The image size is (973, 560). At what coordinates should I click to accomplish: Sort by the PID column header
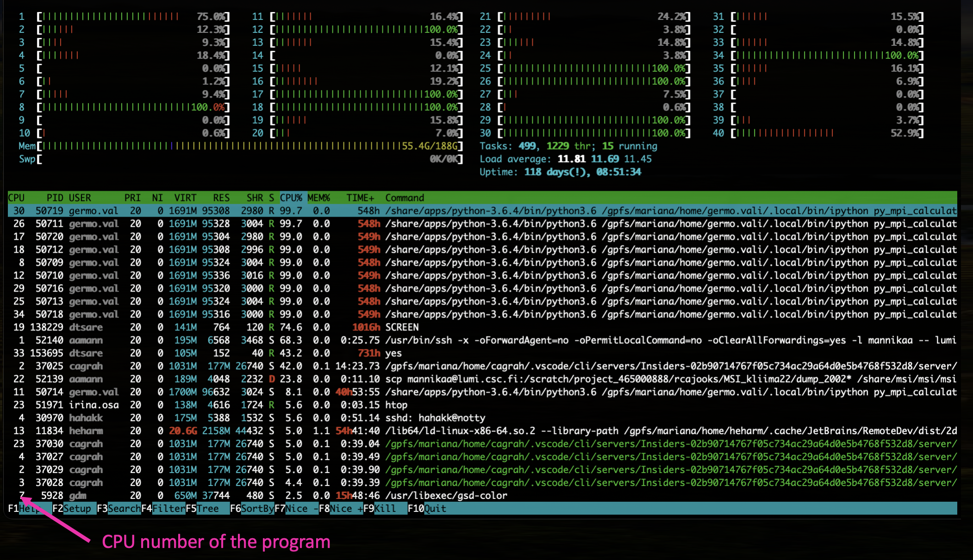point(55,198)
